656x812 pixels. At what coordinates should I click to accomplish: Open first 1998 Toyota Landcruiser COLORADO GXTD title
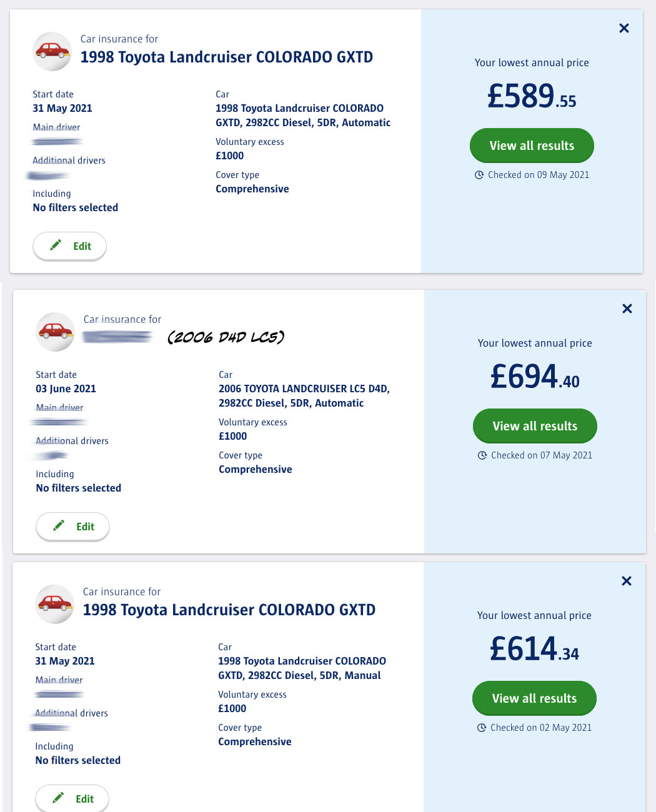(226, 57)
